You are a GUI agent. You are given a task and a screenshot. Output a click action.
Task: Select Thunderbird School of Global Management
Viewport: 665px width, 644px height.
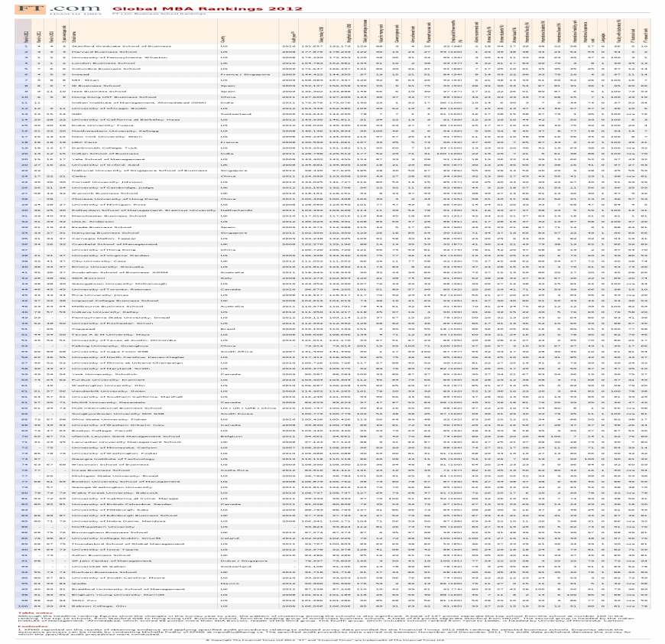pyautogui.click(x=128, y=544)
